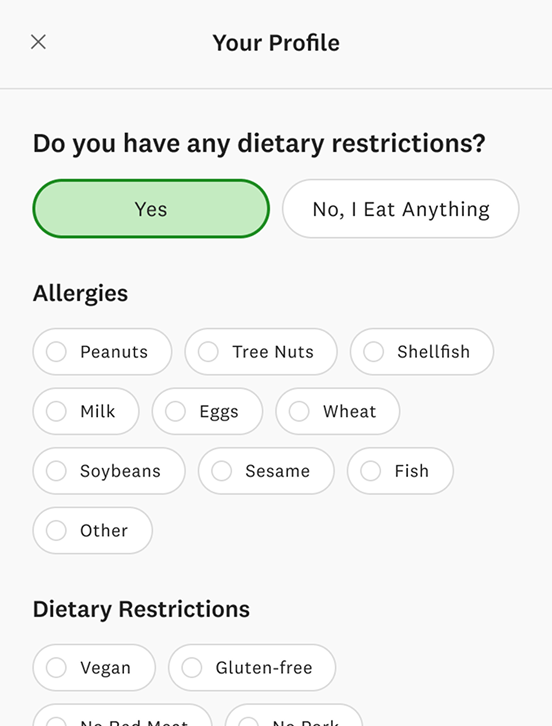The height and width of the screenshot is (726, 552).
Task: Mark Shellfish as an allergy
Action: point(422,352)
